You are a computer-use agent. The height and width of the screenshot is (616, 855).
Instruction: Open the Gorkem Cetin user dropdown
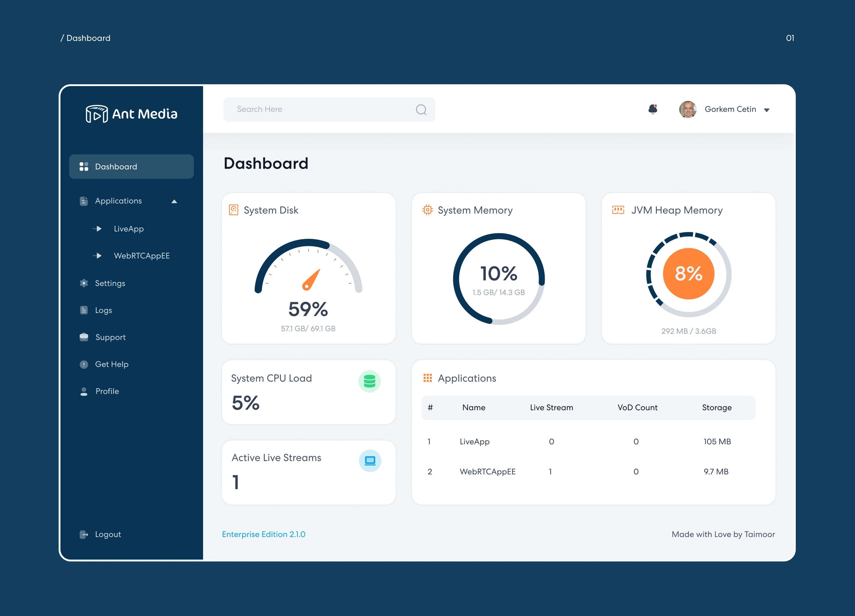pyautogui.click(x=766, y=110)
